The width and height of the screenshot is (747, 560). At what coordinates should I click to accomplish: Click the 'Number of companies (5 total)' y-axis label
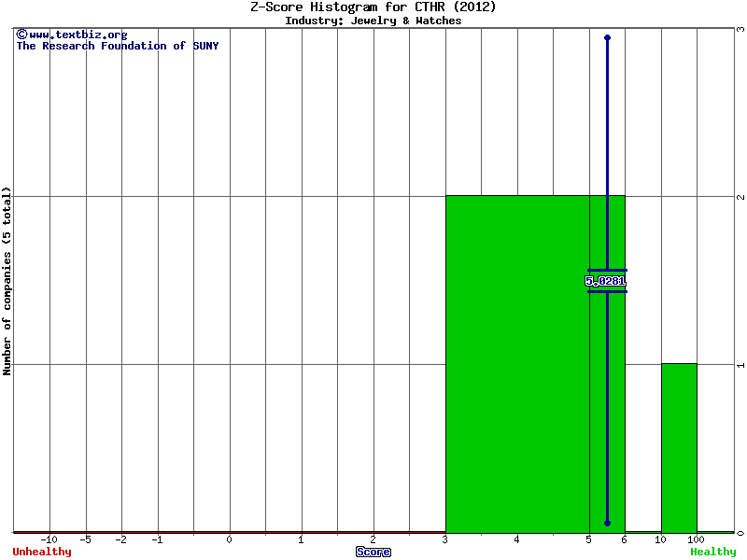tap(7, 281)
